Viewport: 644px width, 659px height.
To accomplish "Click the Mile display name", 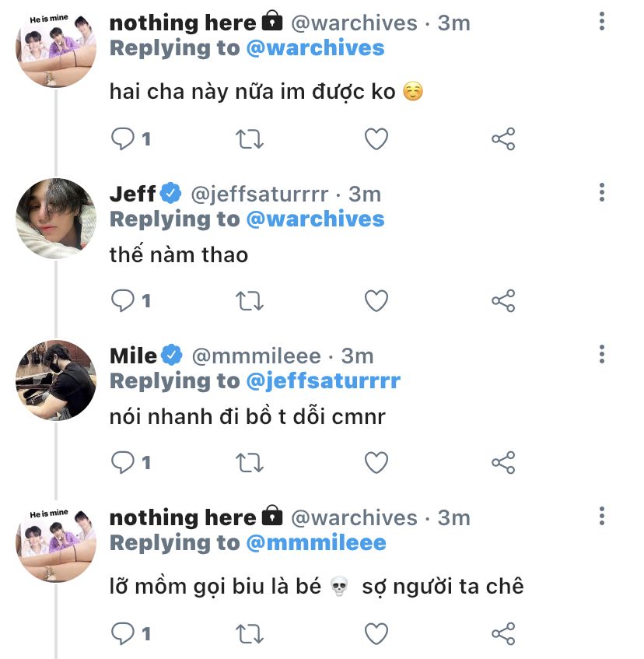I will point(134,356).
